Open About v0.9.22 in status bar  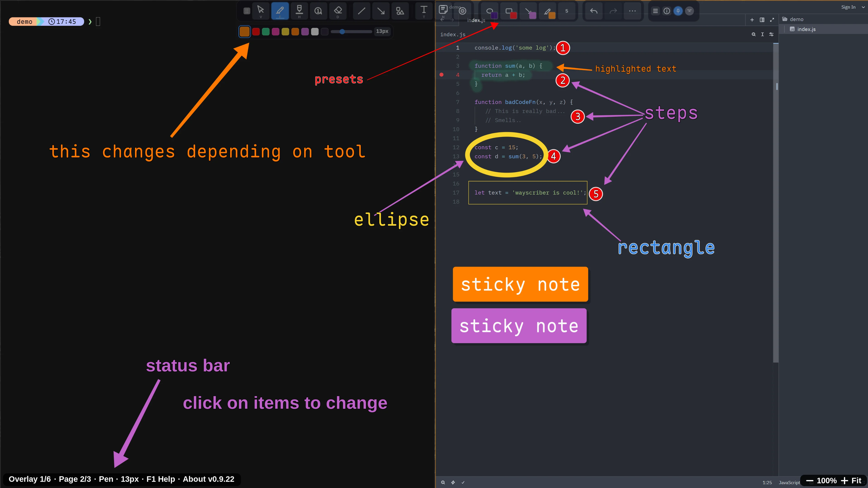tap(209, 479)
